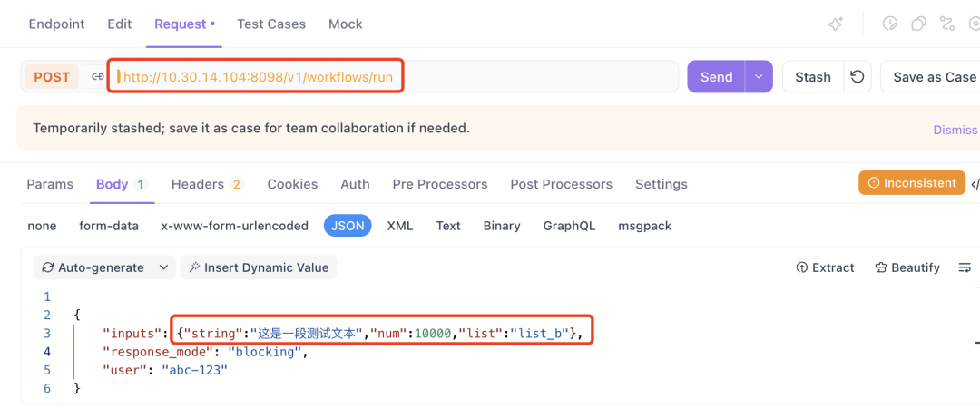980x408 pixels.
Task: Select the none body type
Action: [x=42, y=226]
